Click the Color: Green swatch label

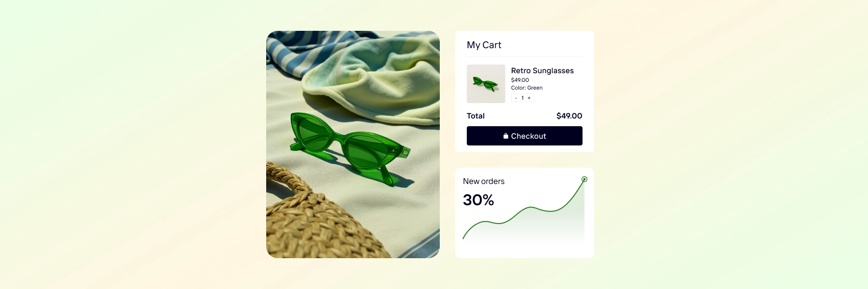coord(527,88)
